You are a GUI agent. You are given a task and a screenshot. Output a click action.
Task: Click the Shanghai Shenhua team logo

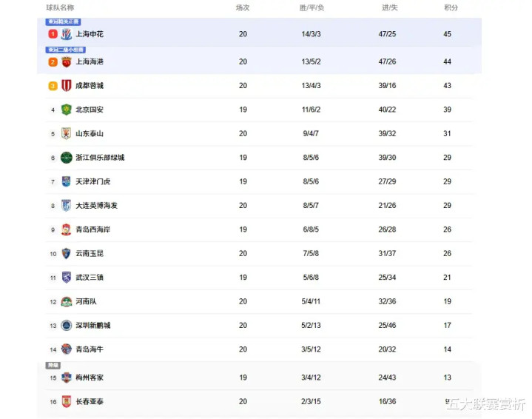pos(66,34)
